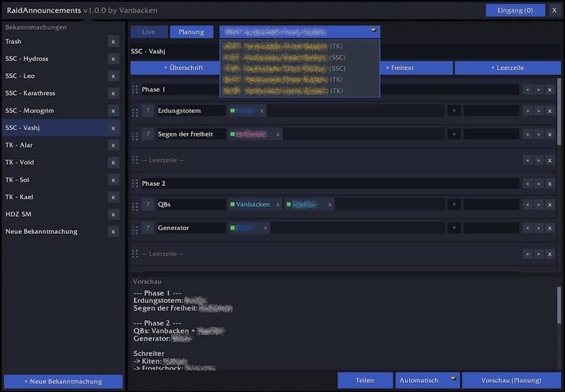Click the Erdungstotem name field

click(x=191, y=110)
